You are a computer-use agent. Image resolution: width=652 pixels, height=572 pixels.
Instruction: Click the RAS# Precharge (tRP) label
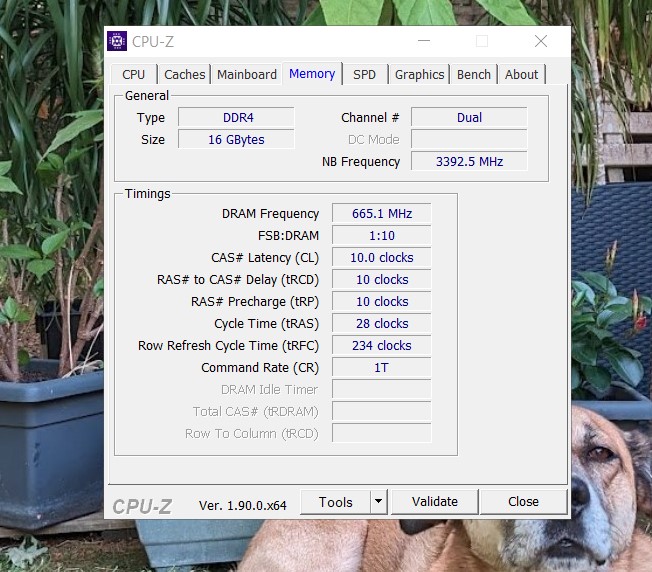point(254,302)
